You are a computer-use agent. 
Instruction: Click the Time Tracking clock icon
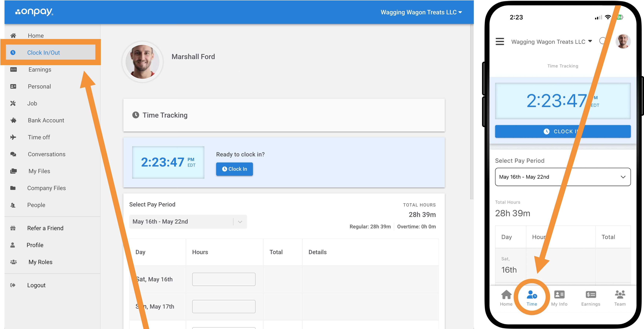[136, 115]
